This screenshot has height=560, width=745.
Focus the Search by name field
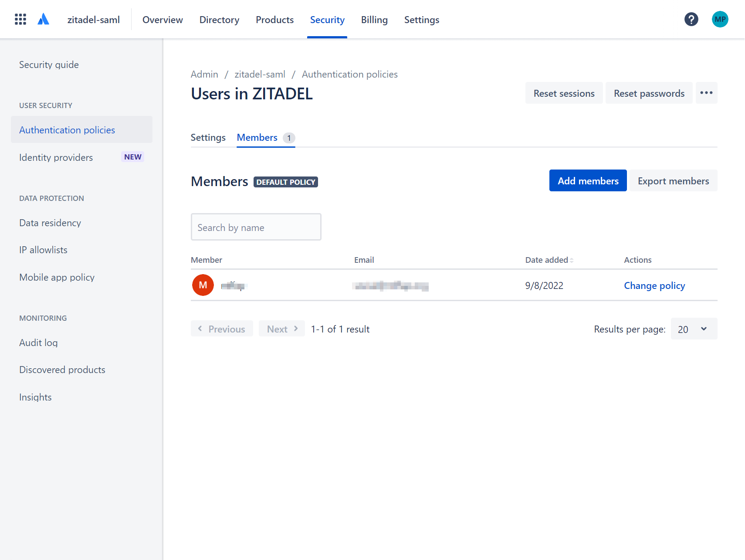pyautogui.click(x=256, y=227)
